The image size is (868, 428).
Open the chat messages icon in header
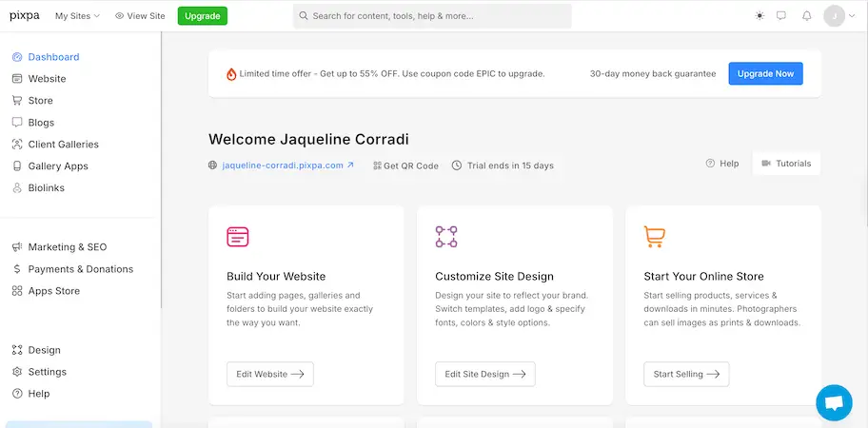point(781,16)
